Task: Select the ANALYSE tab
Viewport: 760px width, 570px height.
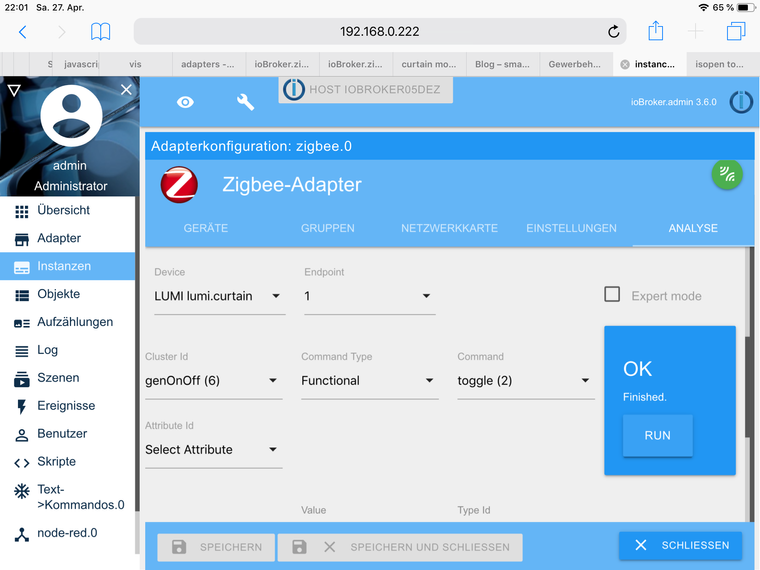Action: point(693,228)
